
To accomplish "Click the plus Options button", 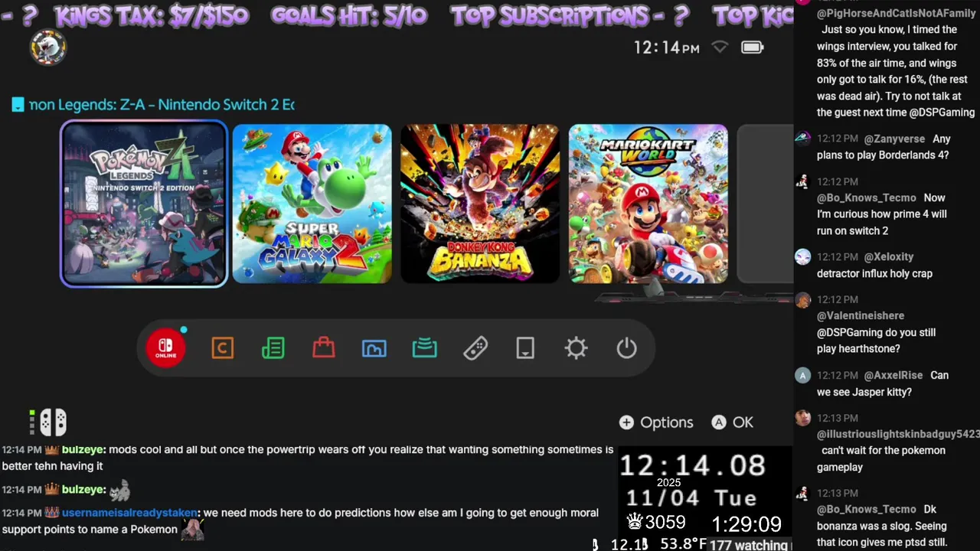I will (x=656, y=422).
